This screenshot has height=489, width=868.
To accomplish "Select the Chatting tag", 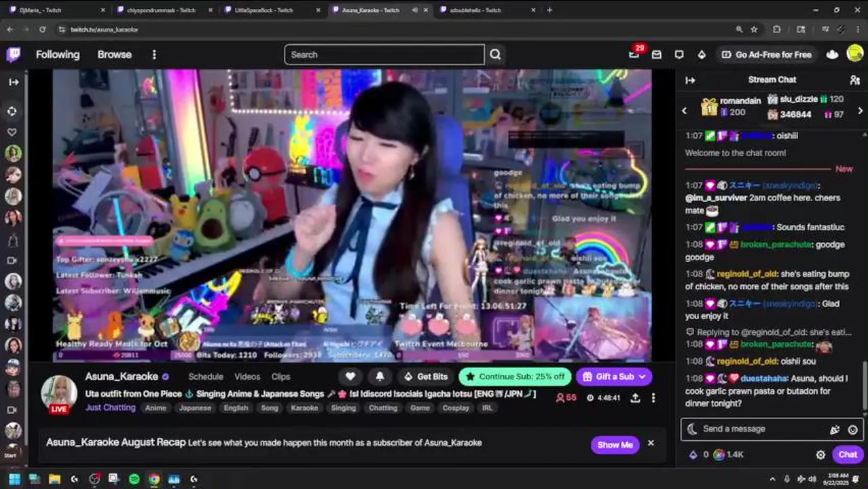I will coord(383,408).
